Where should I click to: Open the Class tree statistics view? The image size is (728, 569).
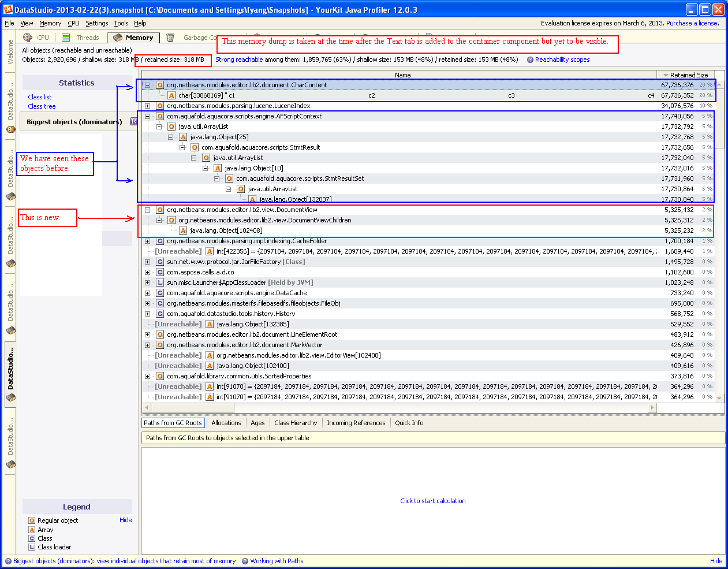tap(42, 106)
